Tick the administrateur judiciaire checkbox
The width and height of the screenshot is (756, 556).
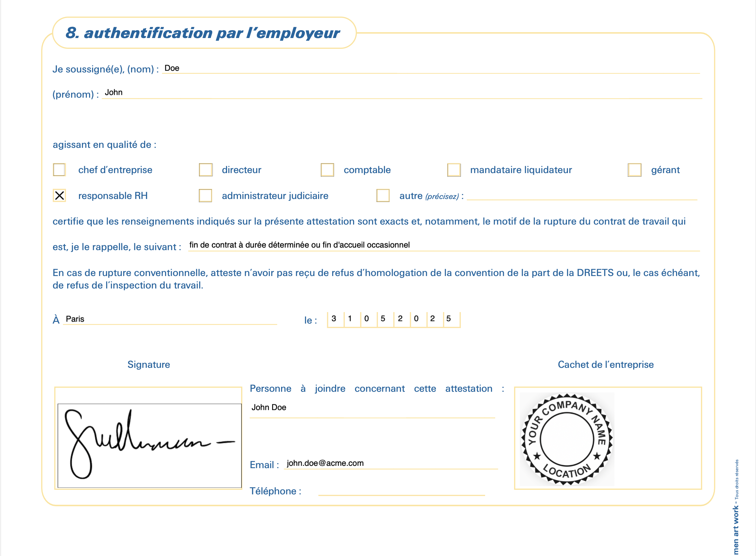205,195
